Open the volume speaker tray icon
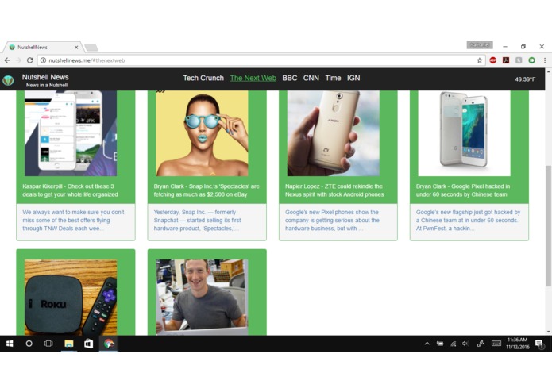 click(x=465, y=344)
